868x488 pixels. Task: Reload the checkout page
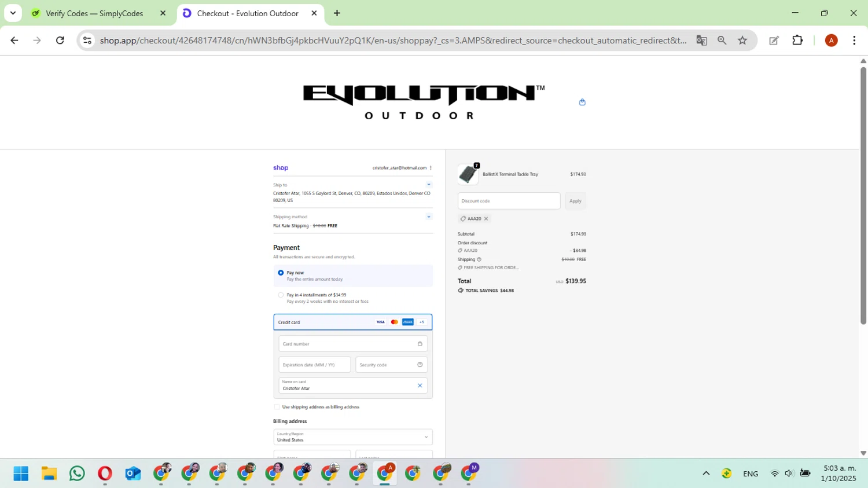(x=60, y=40)
